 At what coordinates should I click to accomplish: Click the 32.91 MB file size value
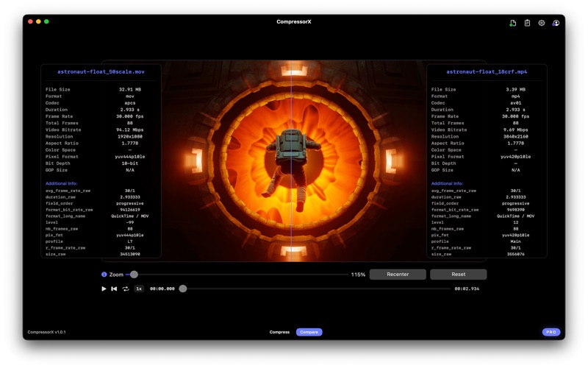coord(130,89)
